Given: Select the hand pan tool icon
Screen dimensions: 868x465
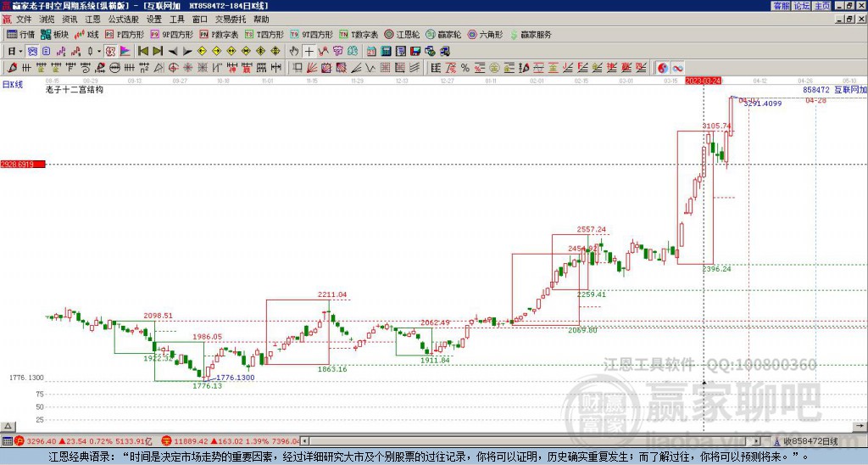Looking at the screenshot, I should [x=294, y=52].
